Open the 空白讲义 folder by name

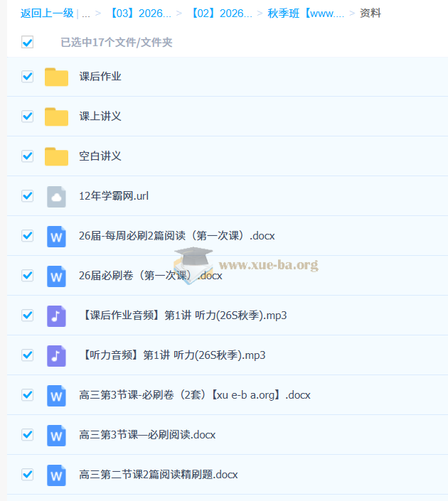coord(100,156)
